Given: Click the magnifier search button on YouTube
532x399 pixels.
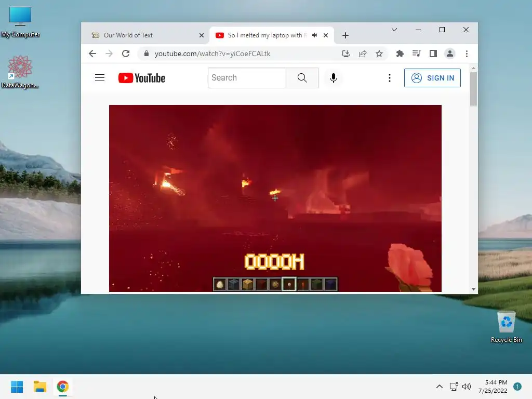Looking at the screenshot, I should (302, 78).
